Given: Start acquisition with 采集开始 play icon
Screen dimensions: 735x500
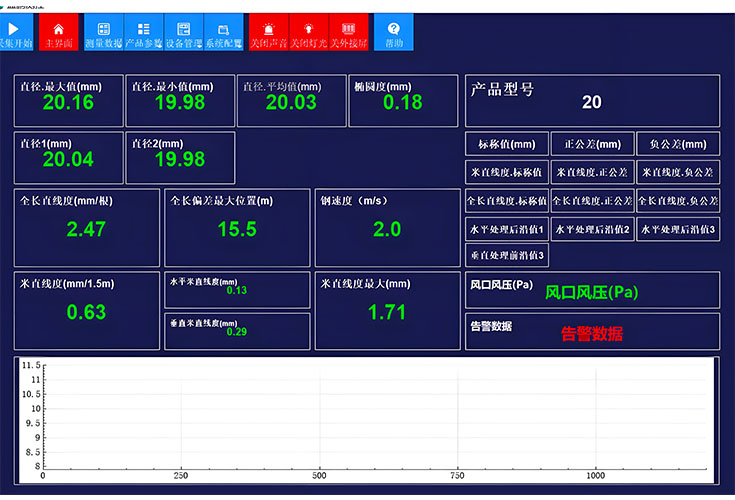Looking at the screenshot, I should pos(15,32).
